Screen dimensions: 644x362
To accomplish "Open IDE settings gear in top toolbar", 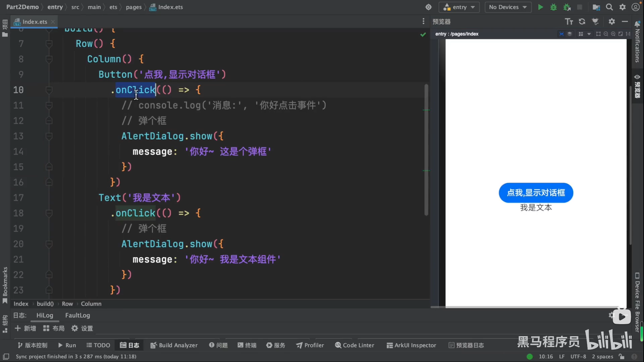I will tap(623, 7).
